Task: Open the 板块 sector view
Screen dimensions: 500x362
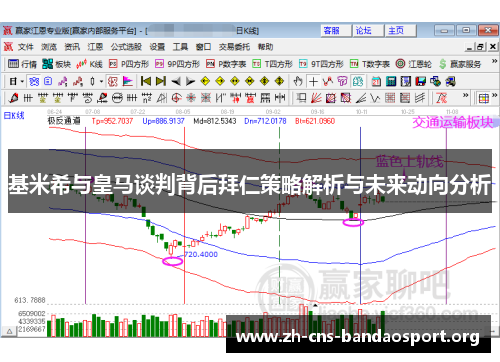Action: [56, 64]
